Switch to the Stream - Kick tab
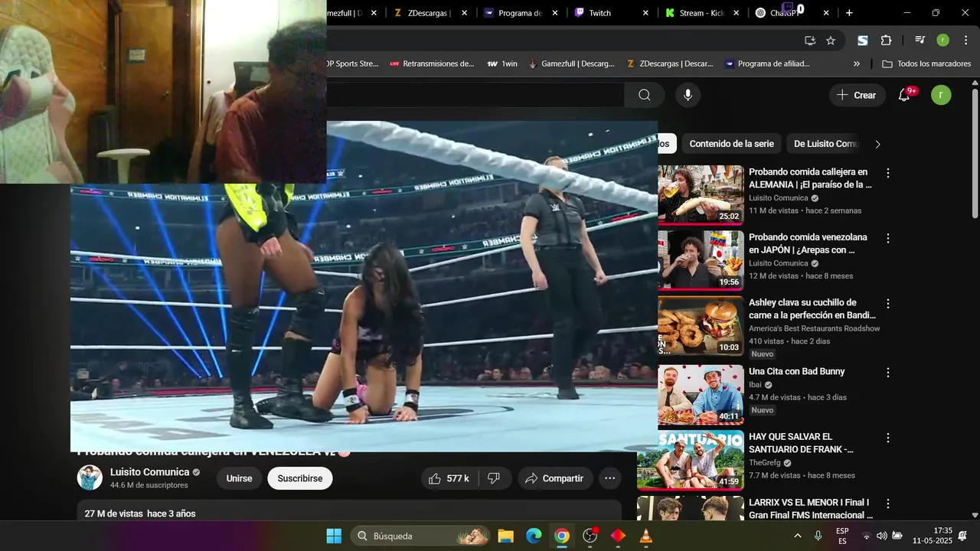This screenshot has height=551, width=980. point(701,13)
